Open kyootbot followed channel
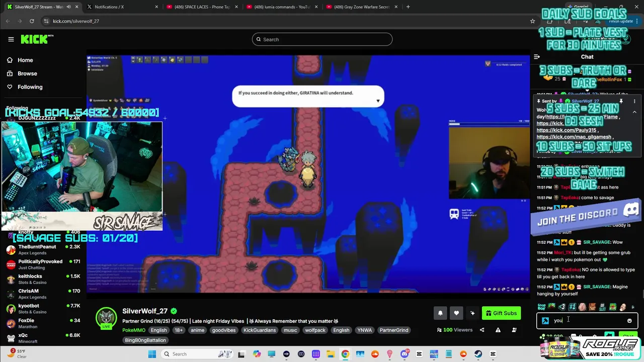 tap(43, 308)
